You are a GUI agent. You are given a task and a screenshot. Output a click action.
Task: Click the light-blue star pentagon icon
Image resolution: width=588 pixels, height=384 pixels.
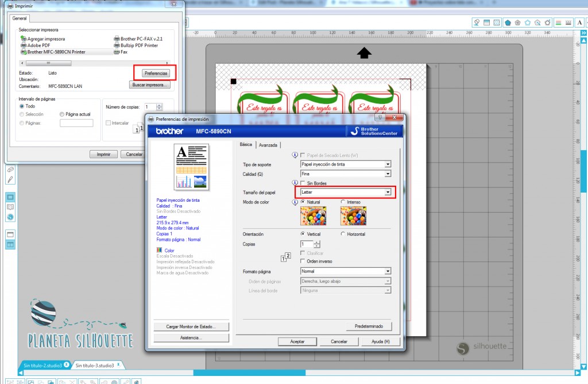[528, 22]
